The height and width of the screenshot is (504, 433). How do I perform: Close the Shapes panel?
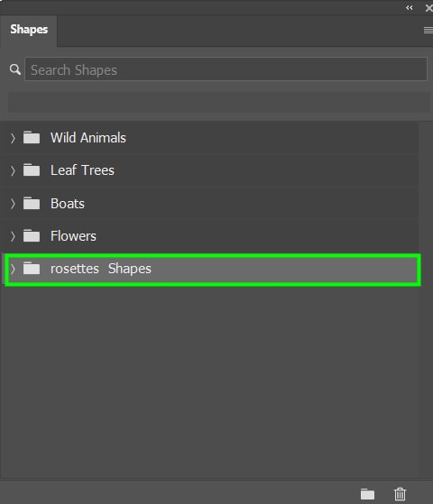point(428,8)
